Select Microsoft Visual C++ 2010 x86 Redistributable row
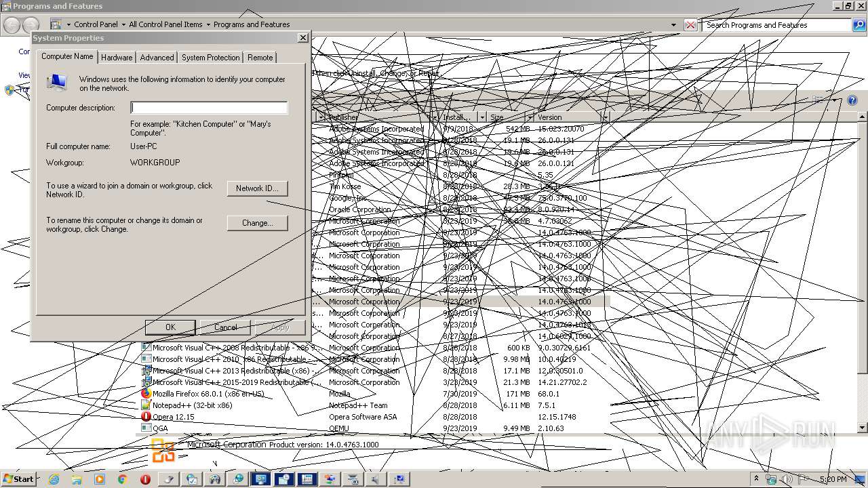The height and width of the screenshot is (488, 868). pyautogui.click(x=374, y=359)
